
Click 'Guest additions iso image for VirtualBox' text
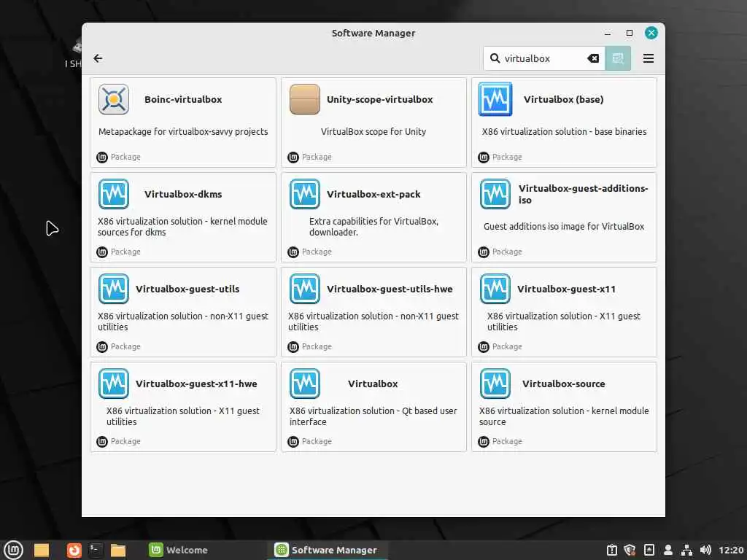coord(564,226)
